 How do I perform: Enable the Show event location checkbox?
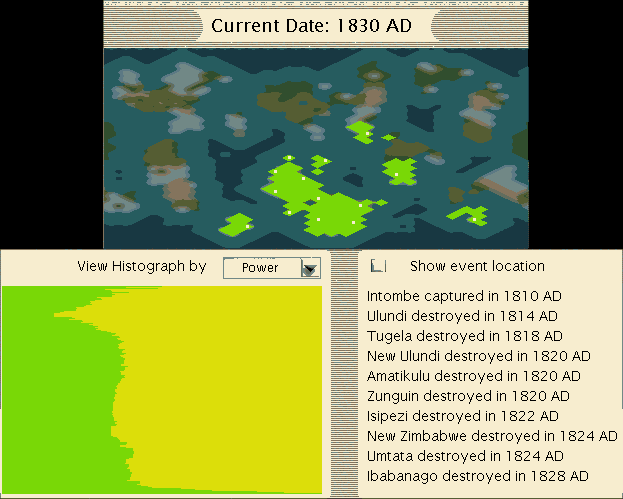click(378, 265)
